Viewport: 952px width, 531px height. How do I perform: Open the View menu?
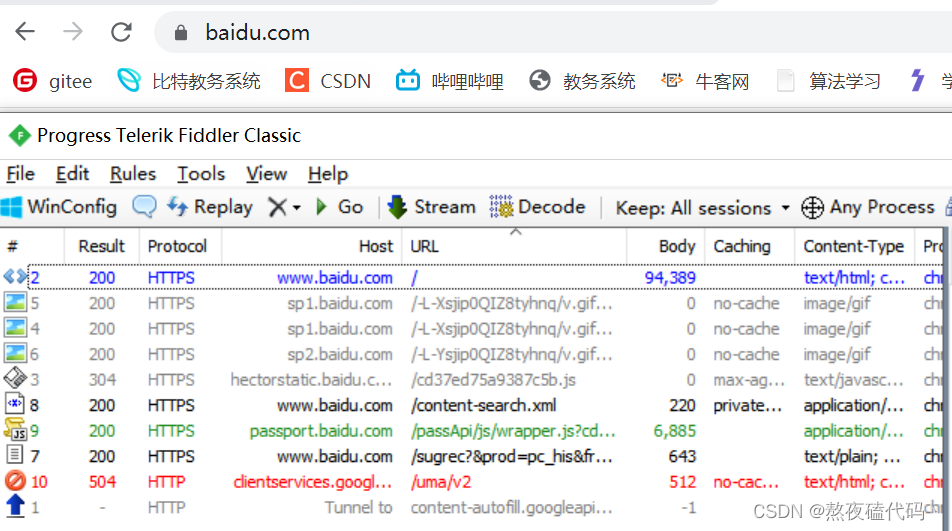click(x=266, y=174)
